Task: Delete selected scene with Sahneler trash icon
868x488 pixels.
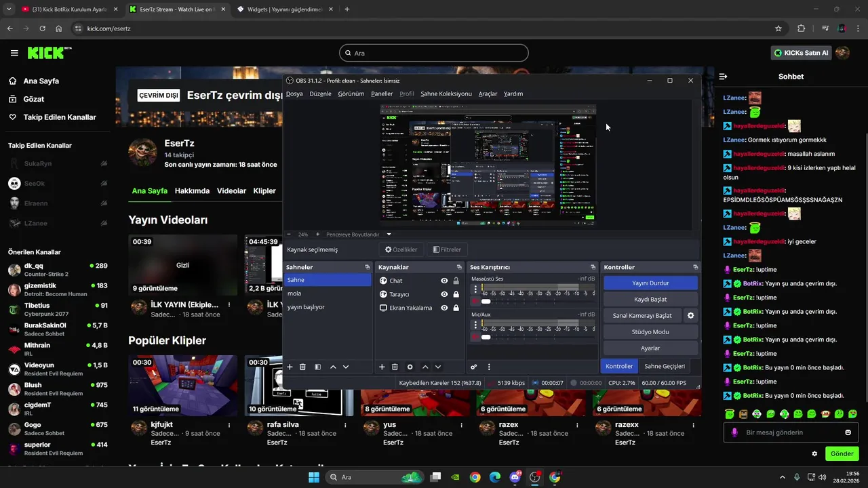Action: 303,367
